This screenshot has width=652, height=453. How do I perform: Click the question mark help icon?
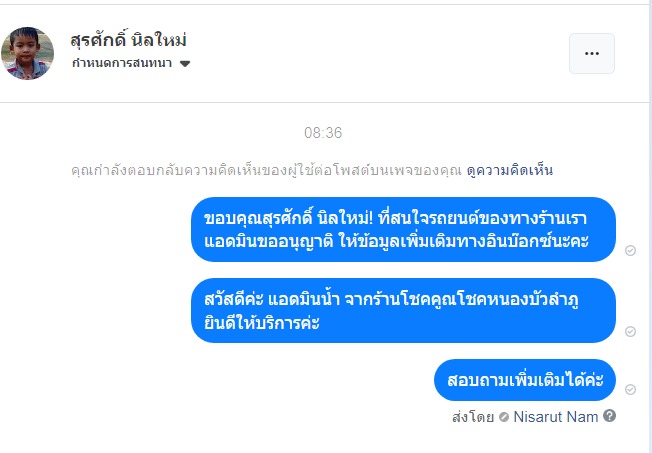pos(609,416)
